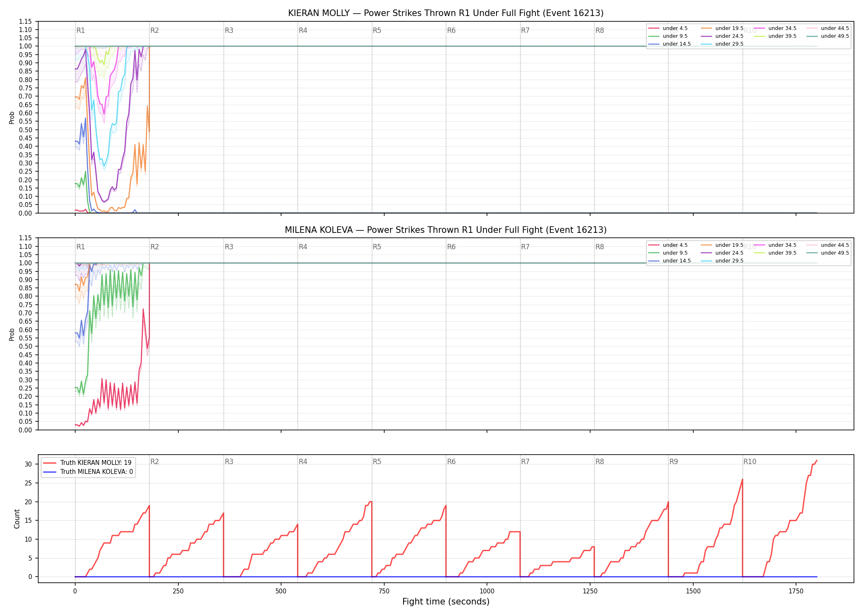This screenshot has width=863, height=616.
Task: Click R9 round label in the Count chart
Action: coord(674,462)
